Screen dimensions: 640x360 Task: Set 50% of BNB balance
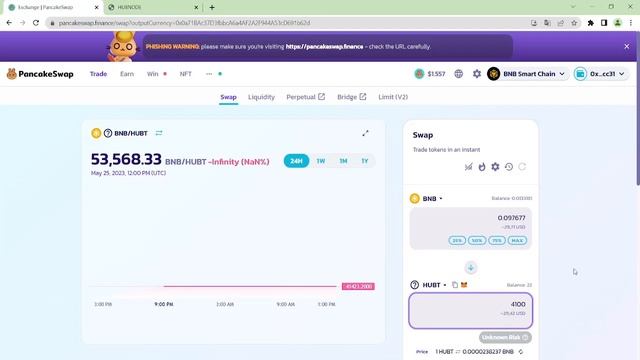(477, 240)
